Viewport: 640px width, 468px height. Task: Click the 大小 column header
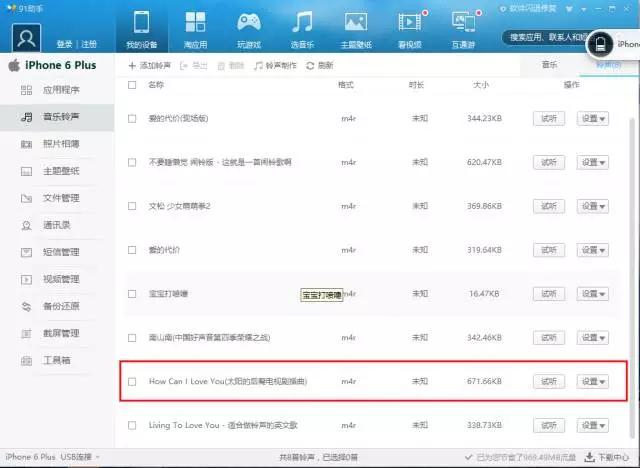click(x=480, y=85)
